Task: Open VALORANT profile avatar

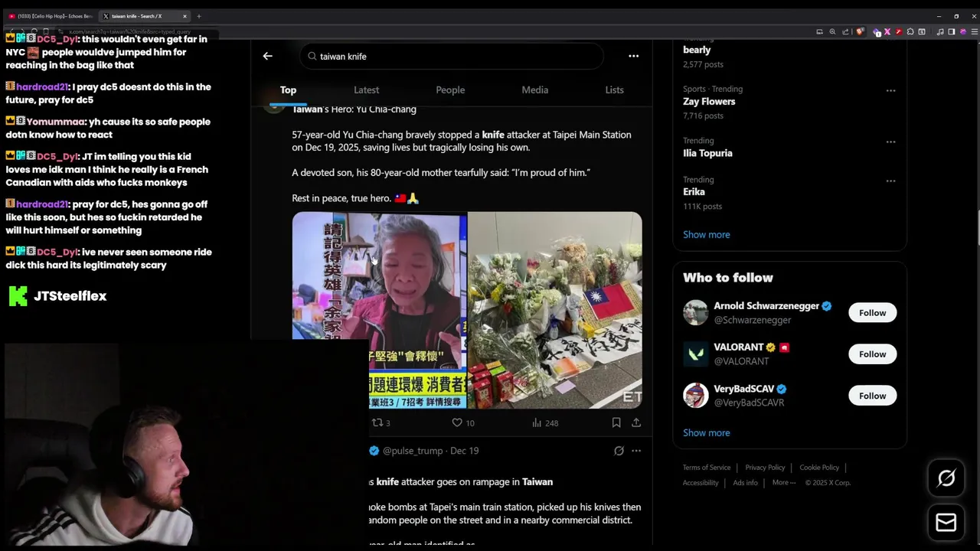Action: (695, 354)
